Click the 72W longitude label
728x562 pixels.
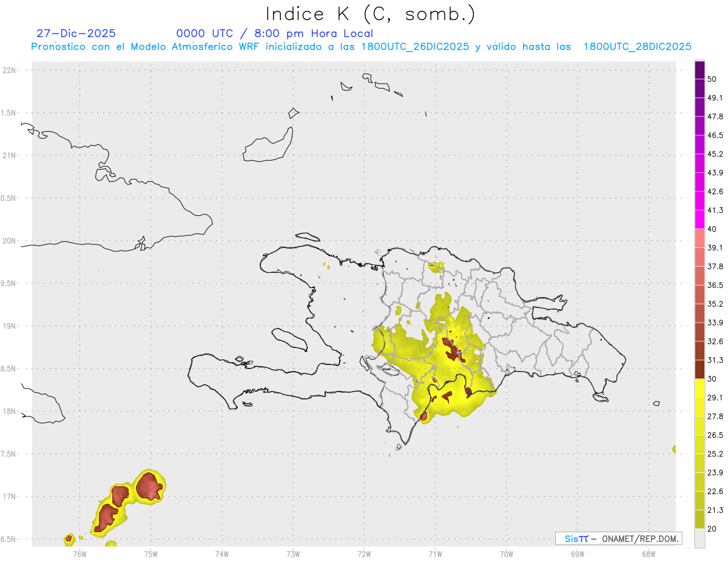point(365,554)
